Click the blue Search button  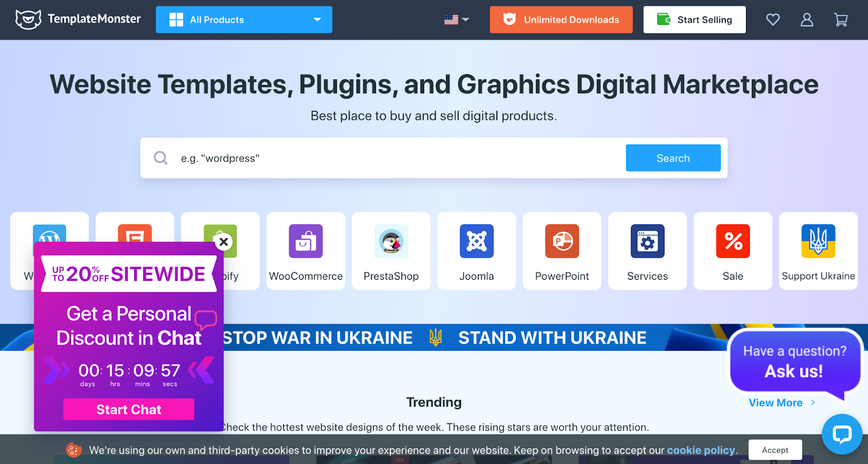[673, 158]
